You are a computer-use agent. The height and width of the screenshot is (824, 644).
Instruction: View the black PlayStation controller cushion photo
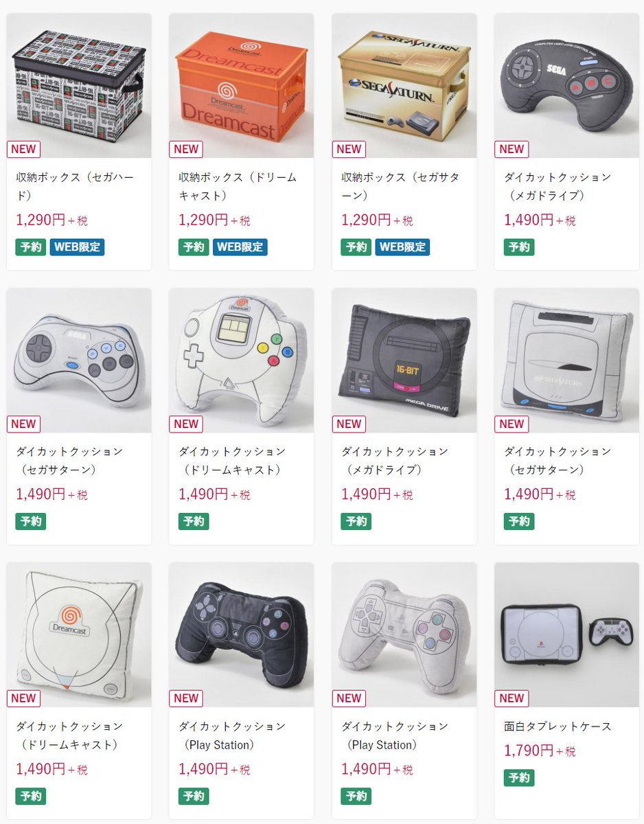(x=241, y=635)
